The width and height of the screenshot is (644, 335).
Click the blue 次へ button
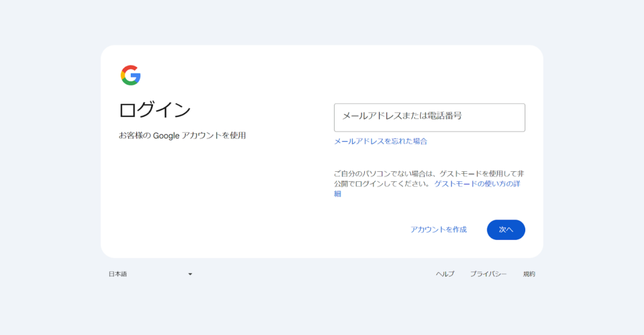coord(506,230)
